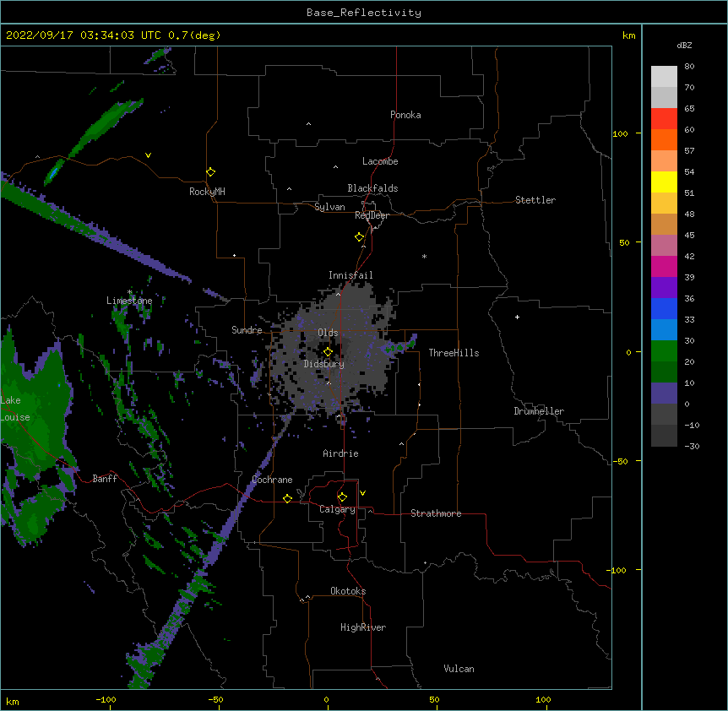Click the Strathmore label
Image resolution: width=728 pixels, height=711 pixels.
point(436,513)
